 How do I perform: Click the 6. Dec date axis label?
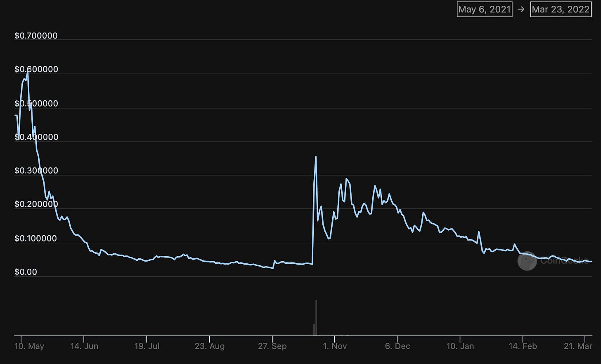(x=398, y=346)
